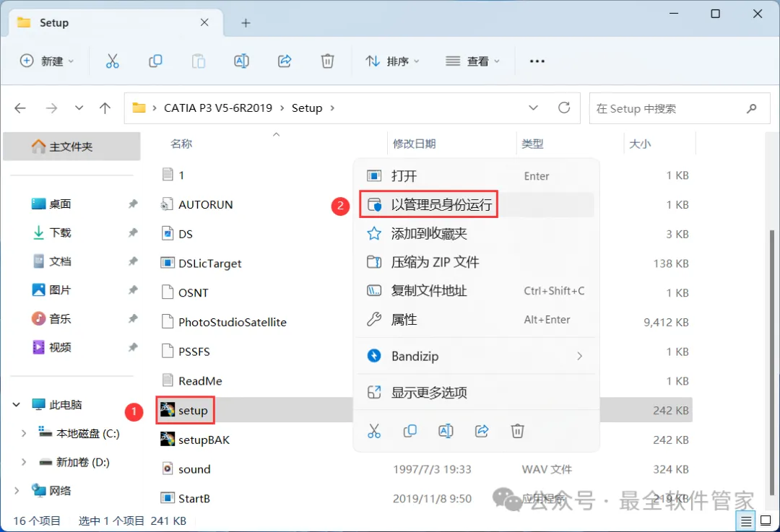Select the AUTORUN file
Image resolution: width=780 pixels, height=532 pixels.
pos(205,205)
